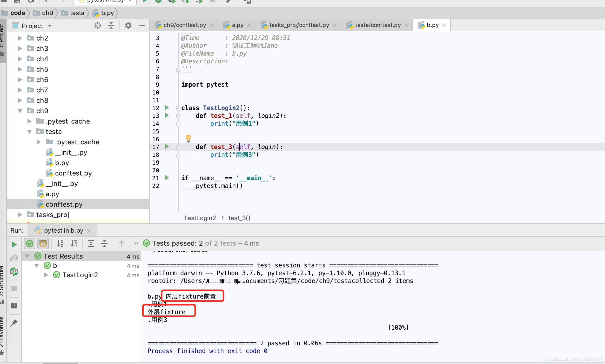The image size is (605, 364).
Task: Expand tasks_proj folder
Action: tap(20, 215)
